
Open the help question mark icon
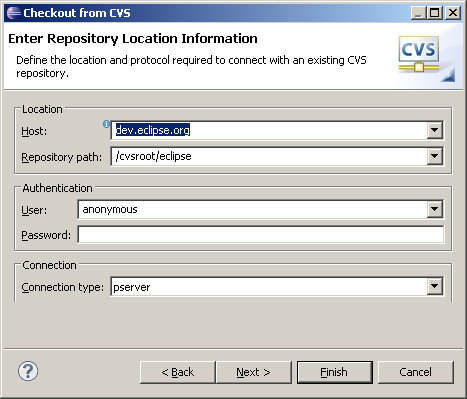tap(28, 371)
